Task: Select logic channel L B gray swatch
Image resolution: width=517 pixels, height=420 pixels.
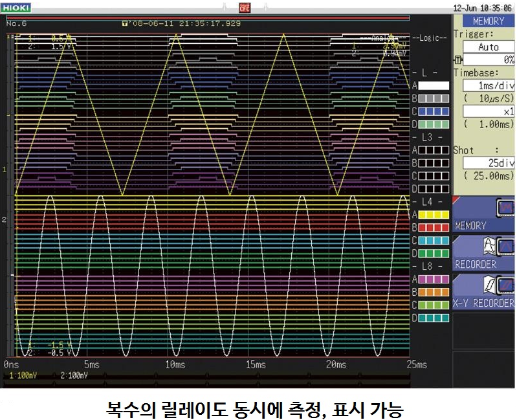Action: [x=434, y=98]
